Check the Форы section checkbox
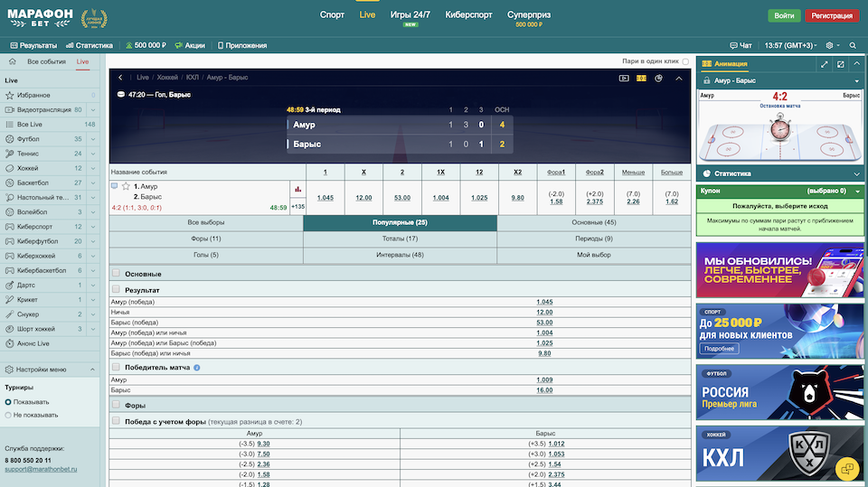 [x=116, y=405]
